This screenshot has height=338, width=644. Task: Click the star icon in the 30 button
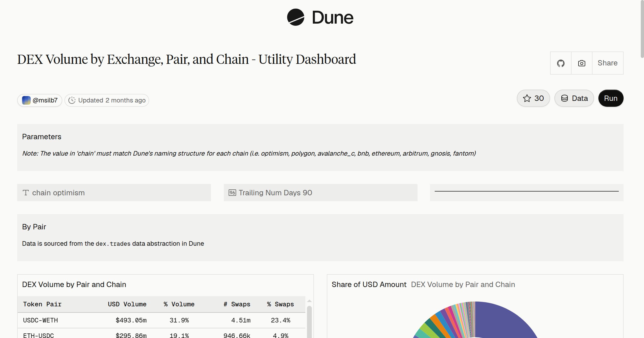(x=527, y=98)
